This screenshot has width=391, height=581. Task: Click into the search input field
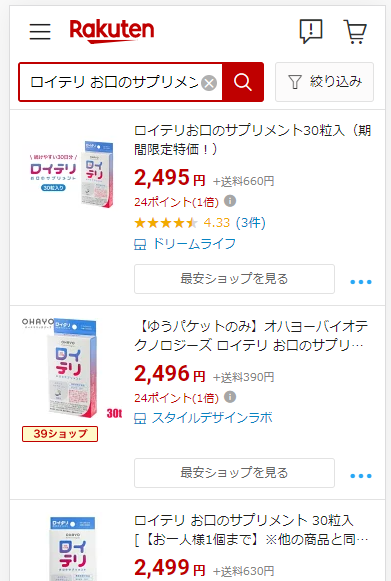(x=115, y=82)
